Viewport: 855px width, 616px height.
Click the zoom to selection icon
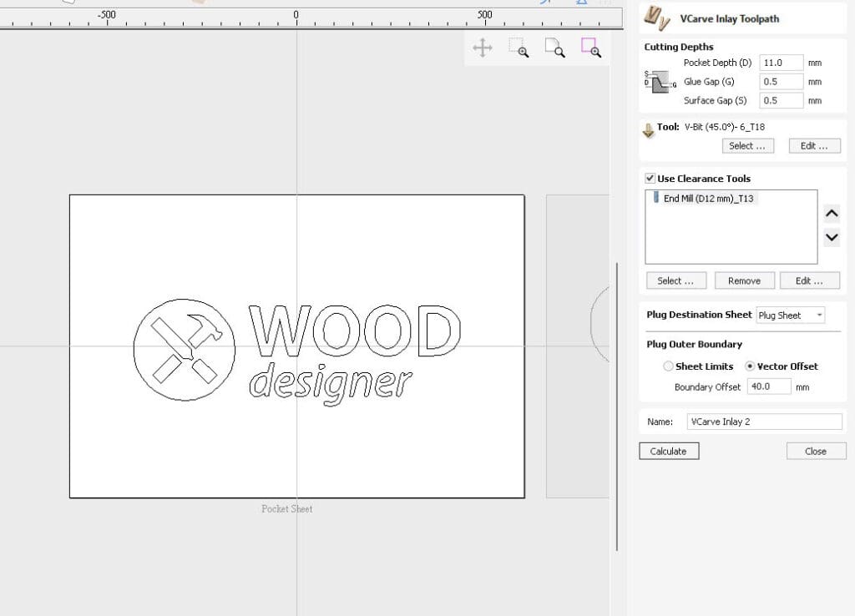coord(590,48)
